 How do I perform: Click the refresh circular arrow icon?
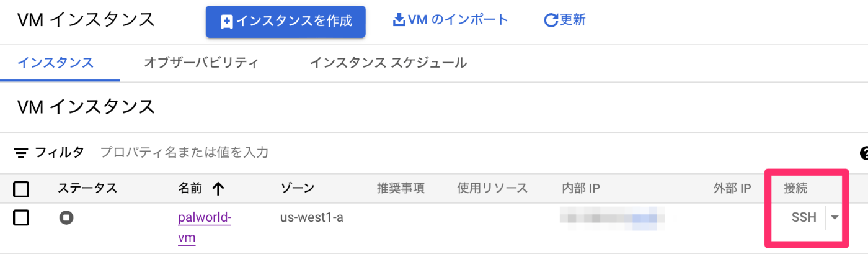pos(550,20)
